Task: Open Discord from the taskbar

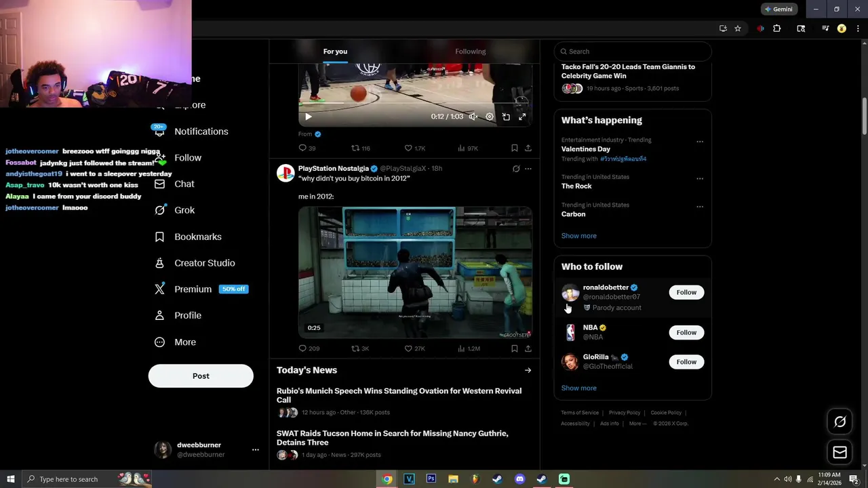Action: [x=520, y=479]
